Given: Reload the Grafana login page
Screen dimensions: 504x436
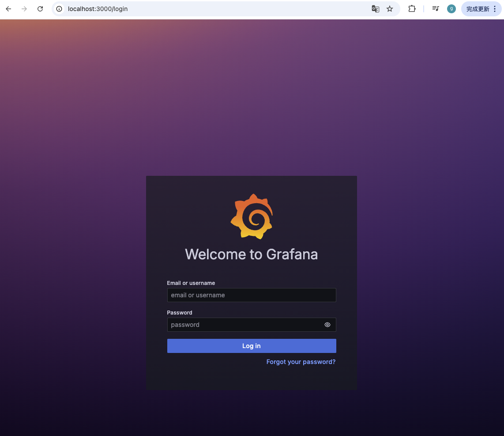Looking at the screenshot, I should coord(40,9).
